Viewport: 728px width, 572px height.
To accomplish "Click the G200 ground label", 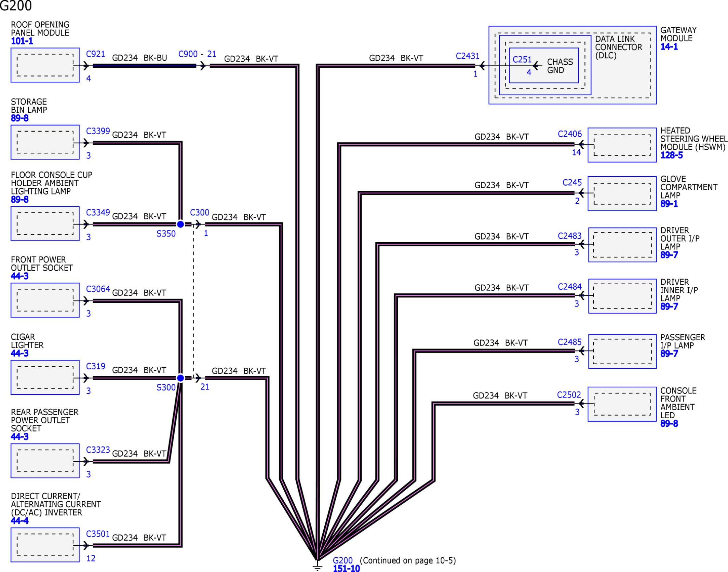I will 342,560.
